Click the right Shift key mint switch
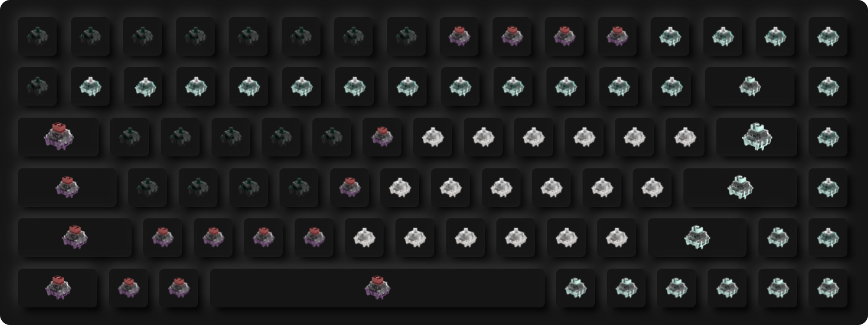The width and height of the screenshot is (868, 325). (697, 237)
